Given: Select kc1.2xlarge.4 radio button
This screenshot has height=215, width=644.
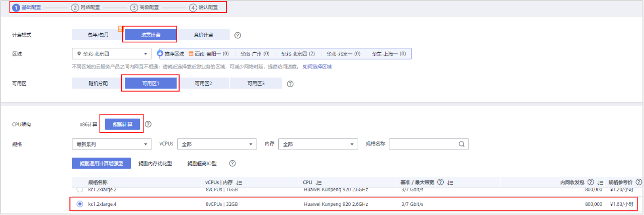Looking at the screenshot, I should [79, 204].
